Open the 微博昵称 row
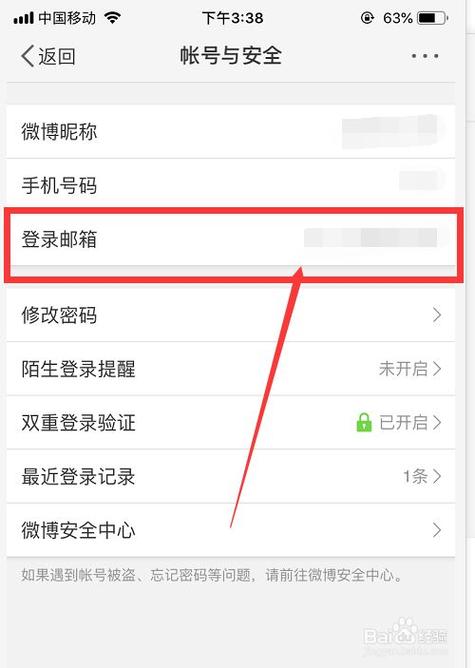This screenshot has width=475, height=668. click(x=230, y=131)
